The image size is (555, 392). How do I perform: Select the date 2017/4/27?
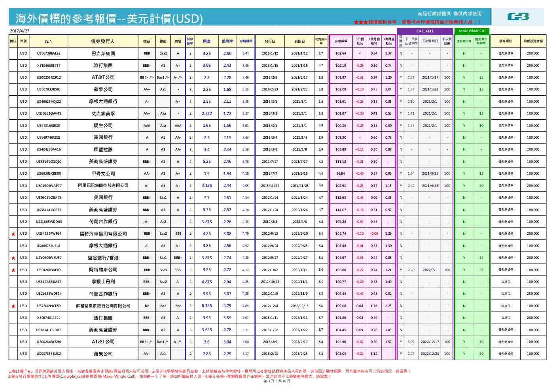point(19,31)
